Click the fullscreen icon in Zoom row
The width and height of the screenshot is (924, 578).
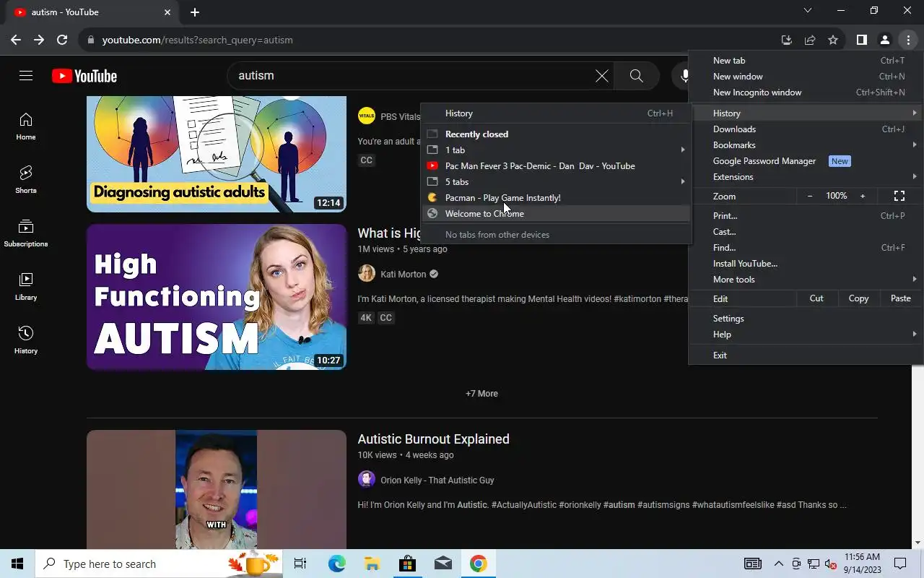click(x=899, y=196)
